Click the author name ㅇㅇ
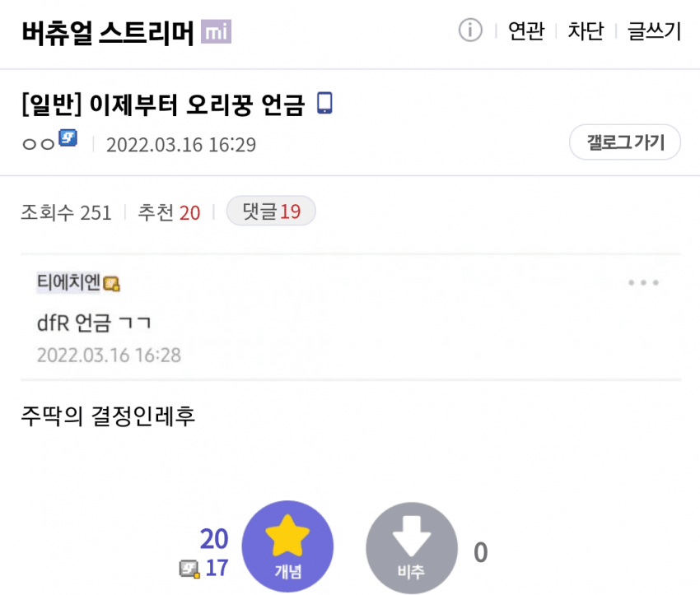 (39, 144)
